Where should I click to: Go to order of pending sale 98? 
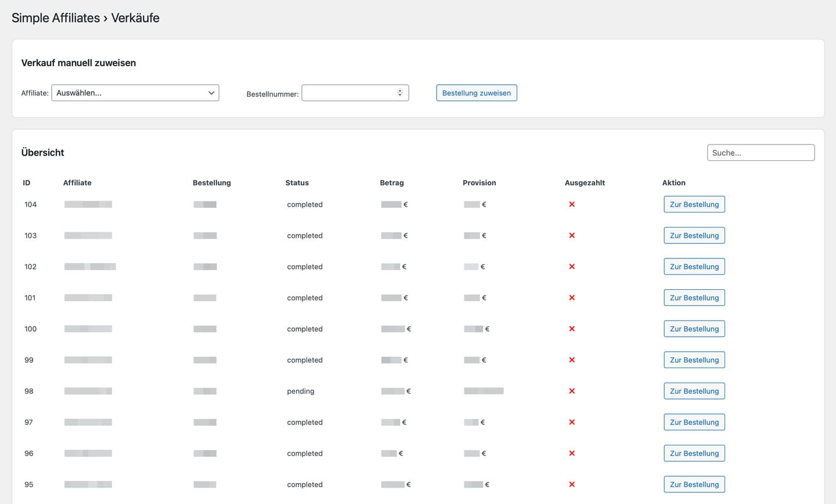pyautogui.click(x=694, y=391)
